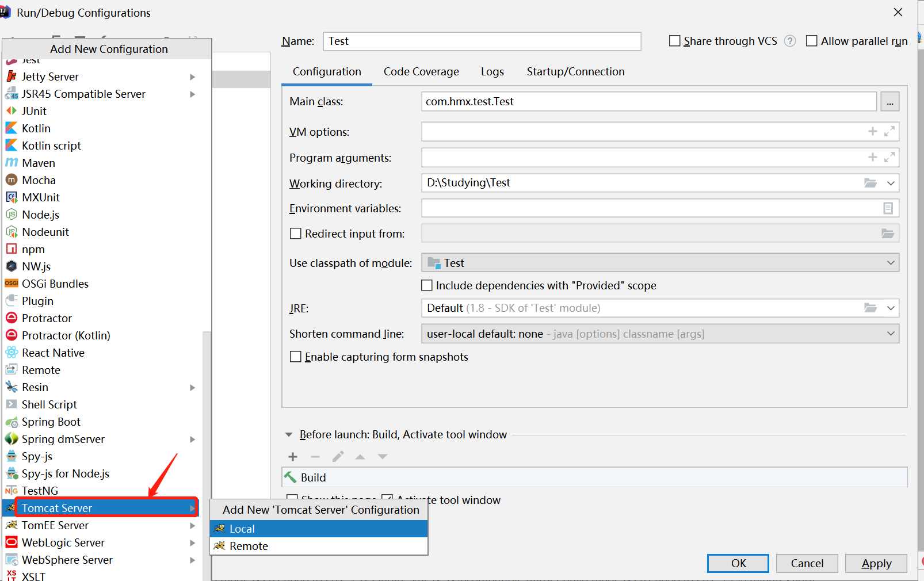
Task: Select the Kotlin configuration icon
Action: [12, 128]
